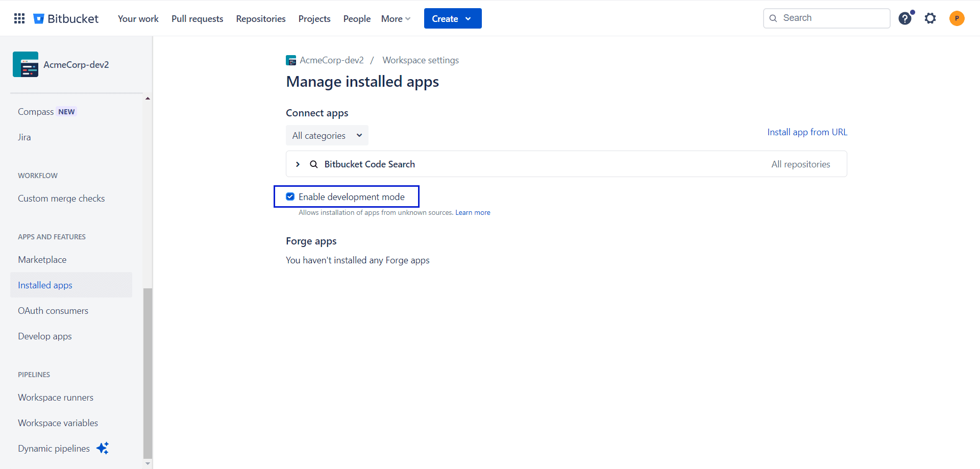Open the orange profile avatar

click(x=957, y=18)
